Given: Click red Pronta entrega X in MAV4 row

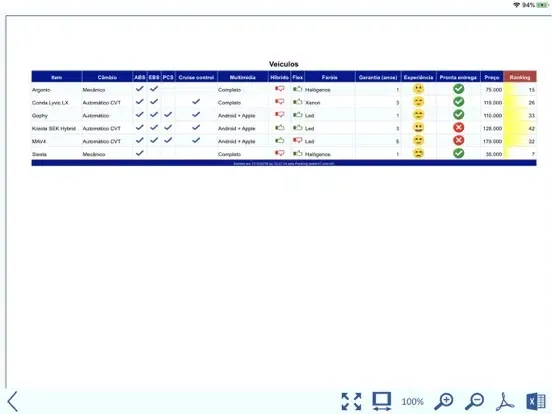Looking at the screenshot, I should pyautogui.click(x=458, y=140).
